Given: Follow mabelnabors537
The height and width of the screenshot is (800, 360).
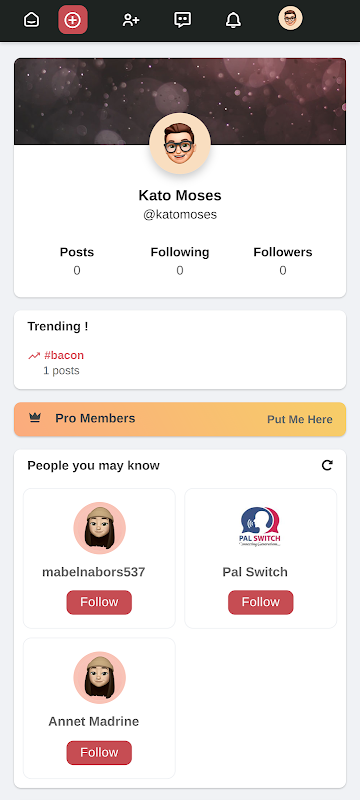Looking at the screenshot, I should tap(99, 603).
